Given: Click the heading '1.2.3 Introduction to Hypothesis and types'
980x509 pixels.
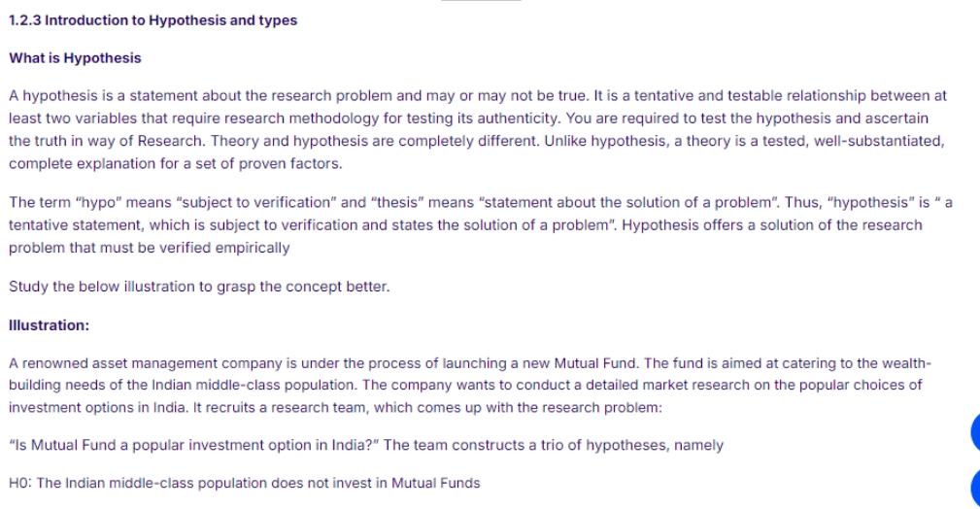Looking at the screenshot, I should [x=152, y=20].
